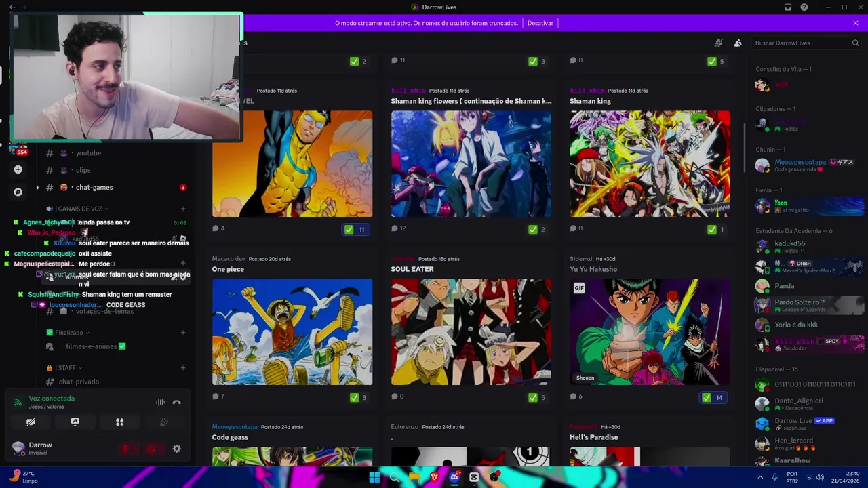Click the GIF badge on Yu Yu Hakusho
The width and height of the screenshot is (868, 488).
[x=579, y=288]
